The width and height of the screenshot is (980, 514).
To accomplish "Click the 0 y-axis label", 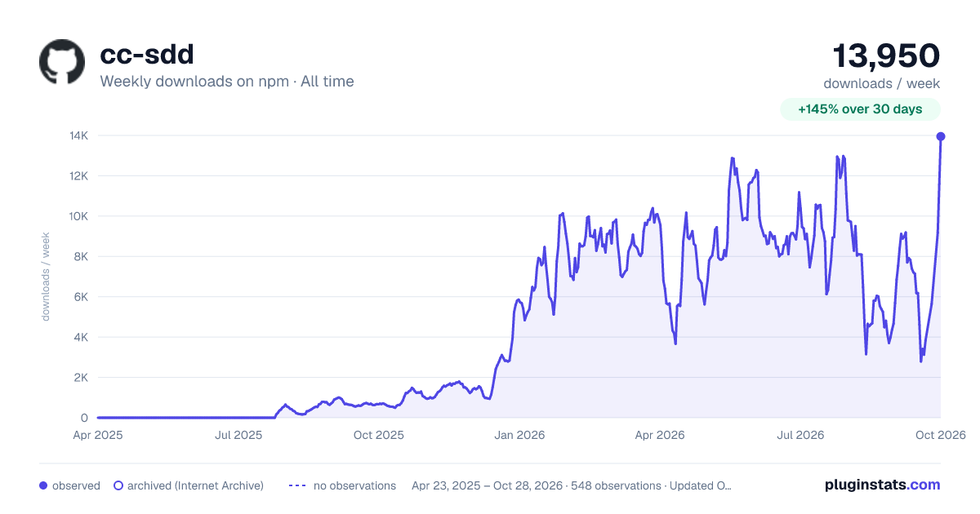I will (x=84, y=419).
